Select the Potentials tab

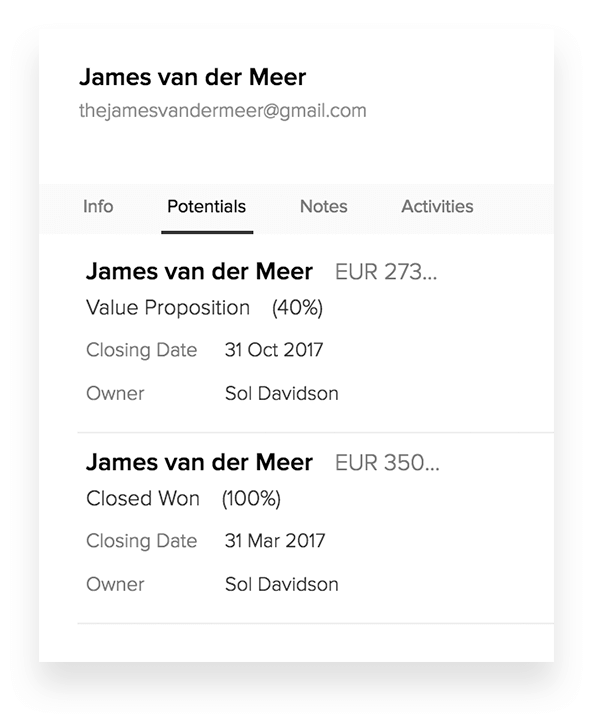click(x=206, y=207)
